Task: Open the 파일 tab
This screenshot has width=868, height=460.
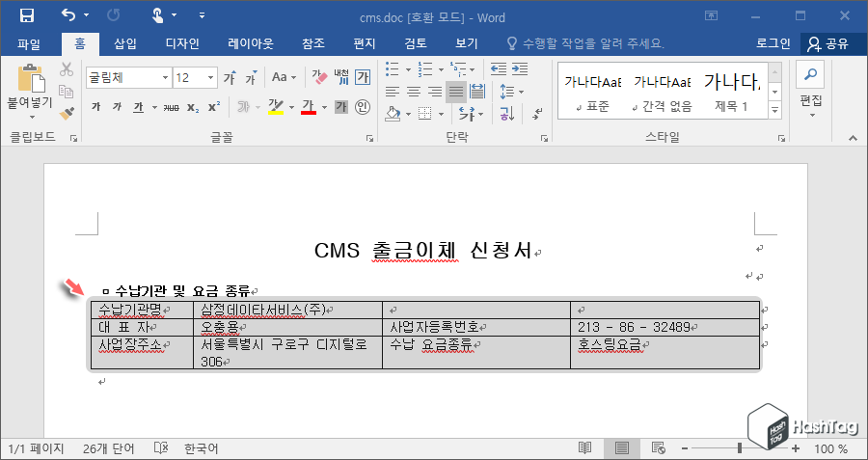Action: click(29, 43)
